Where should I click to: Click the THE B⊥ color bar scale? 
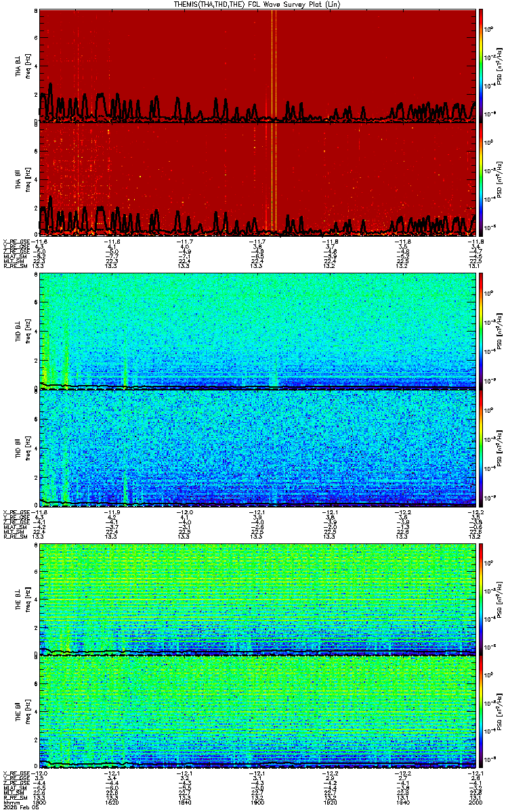pos(481,599)
